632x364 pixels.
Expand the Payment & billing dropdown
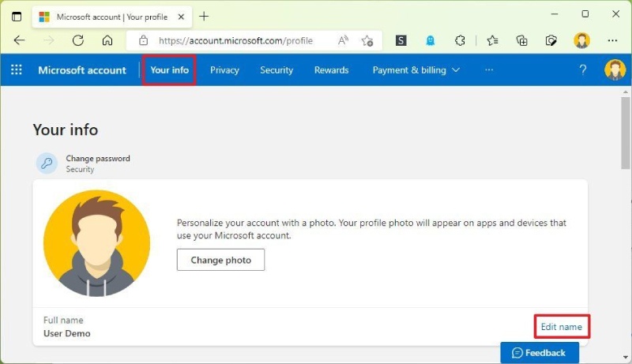pos(416,70)
